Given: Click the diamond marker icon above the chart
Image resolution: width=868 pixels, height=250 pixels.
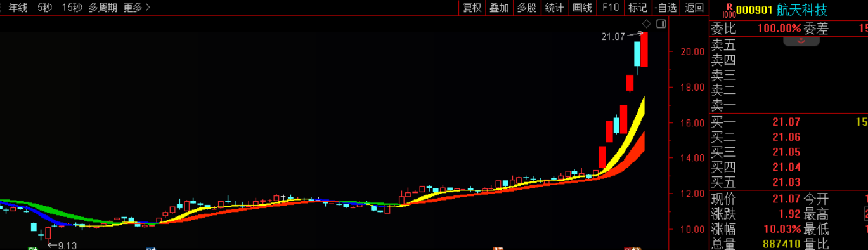Looking at the screenshot, I should tap(647, 24).
